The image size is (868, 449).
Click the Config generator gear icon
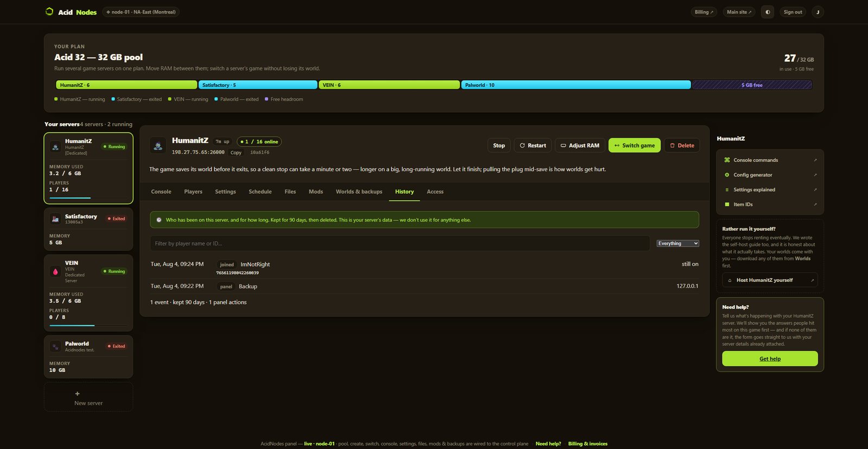[727, 175]
